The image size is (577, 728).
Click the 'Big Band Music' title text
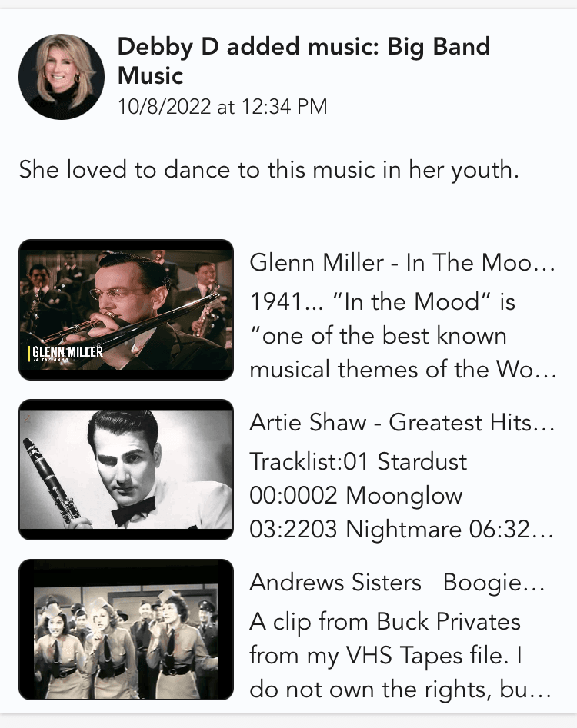coord(304,61)
